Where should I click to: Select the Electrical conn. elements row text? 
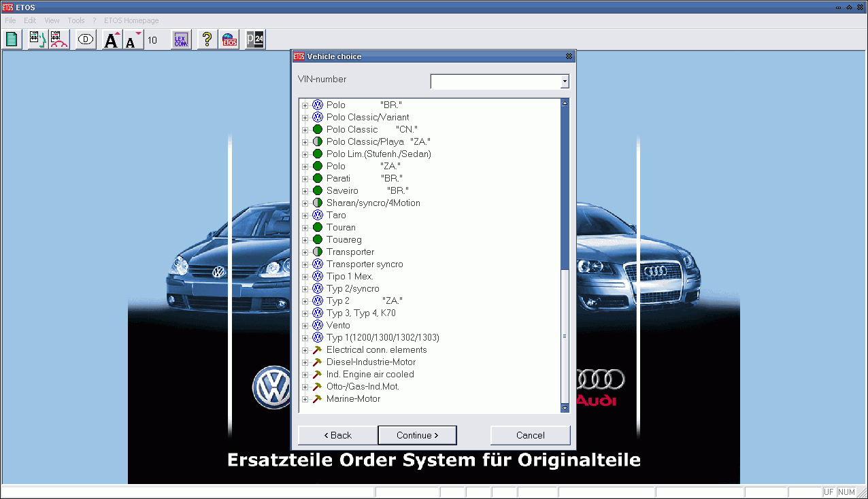(x=377, y=349)
